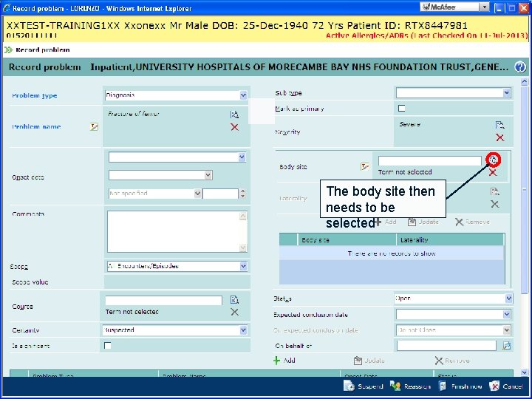532x399 pixels.
Task: Click into the Body site text field
Action: (x=429, y=160)
